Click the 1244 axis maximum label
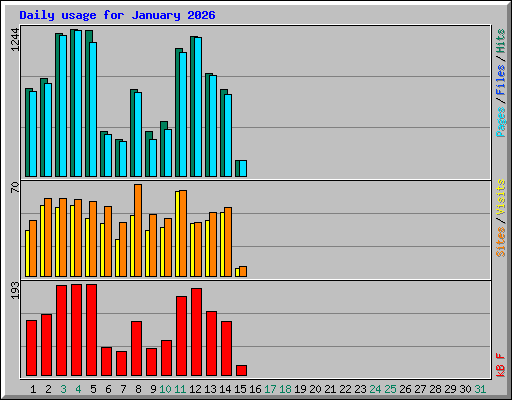Viewport: 512px width, 400px height. (15, 40)
